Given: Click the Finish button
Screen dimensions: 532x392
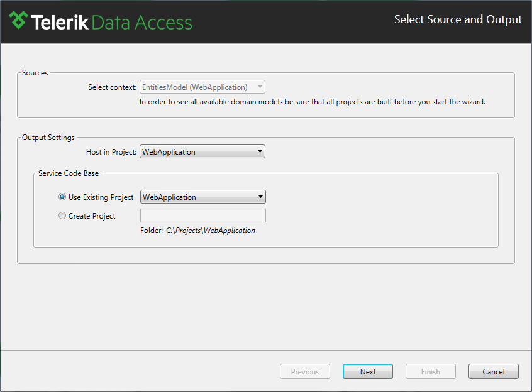Looking at the screenshot, I should (x=431, y=371).
